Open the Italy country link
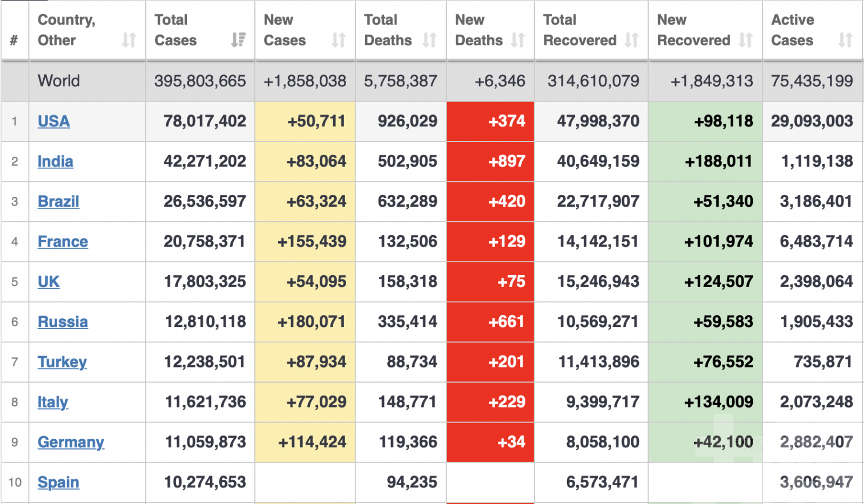The width and height of the screenshot is (864, 504). tap(52, 402)
